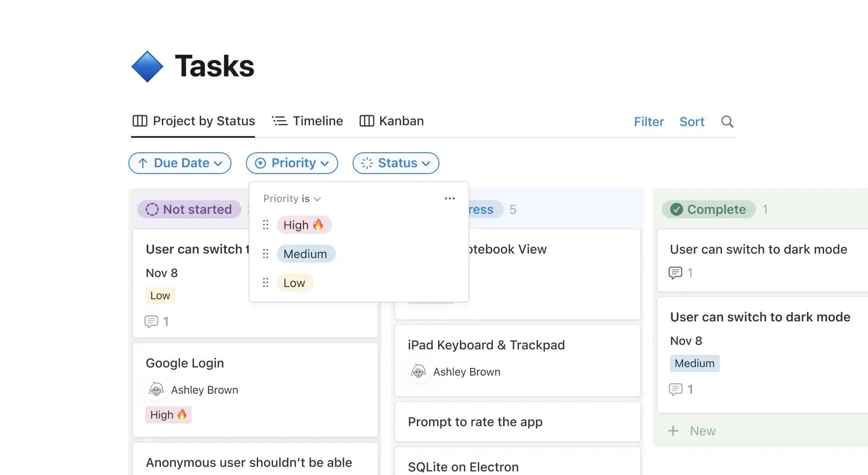
Task: Open the iPad Keyboard & Trackpad card
Action: click(517, 360)
